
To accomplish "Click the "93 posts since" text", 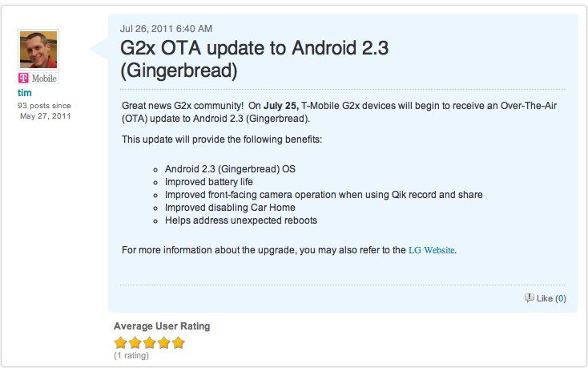I will (x=46, y=105).
